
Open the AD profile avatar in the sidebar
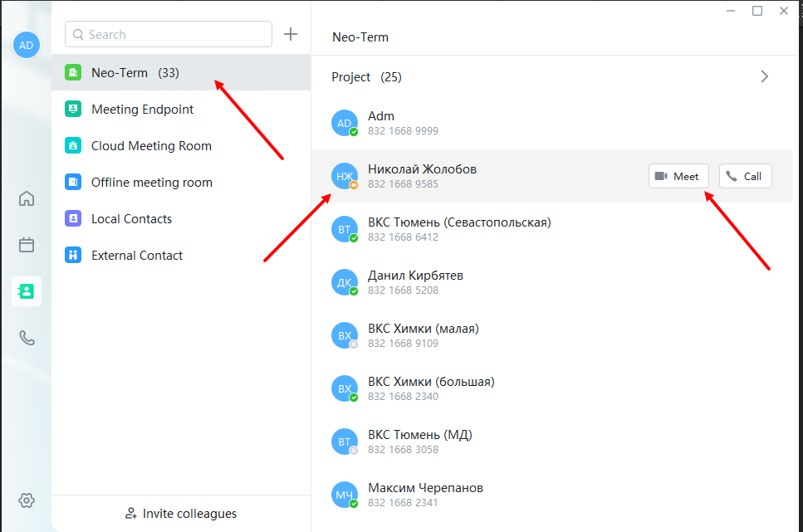[26, 45]
